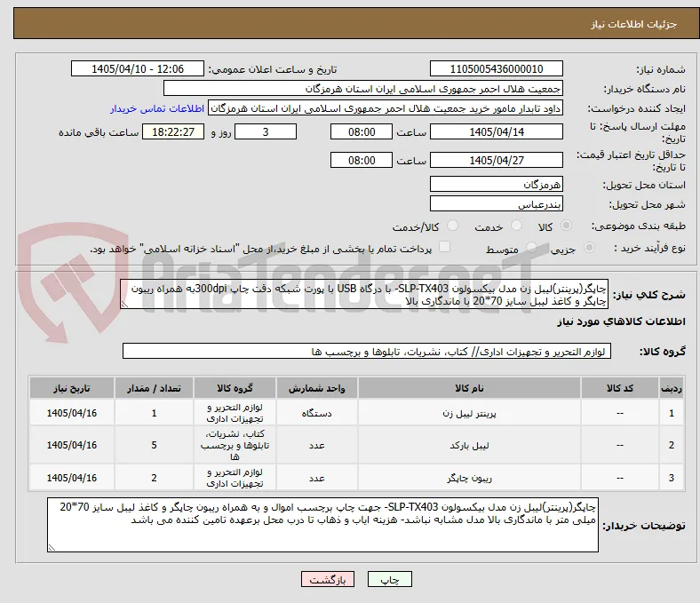This screenshot has height=603, width=700.
Task: Select the خدمت radio button
Action: pos(516,226)
